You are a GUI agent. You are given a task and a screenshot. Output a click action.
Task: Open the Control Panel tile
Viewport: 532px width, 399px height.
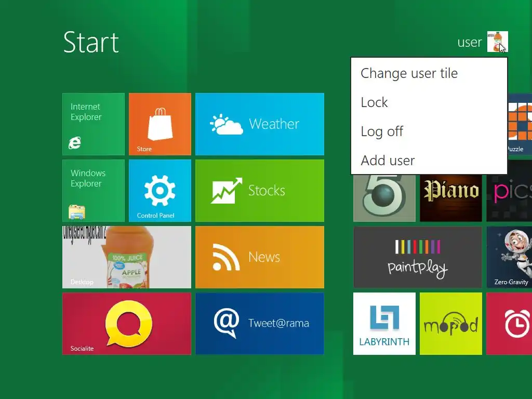pos(160,191)
